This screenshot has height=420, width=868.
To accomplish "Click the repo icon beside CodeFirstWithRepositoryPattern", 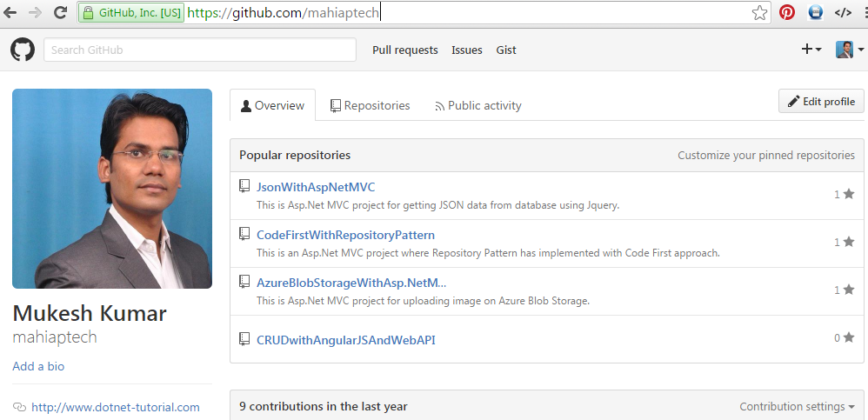I will pos(244,234).
